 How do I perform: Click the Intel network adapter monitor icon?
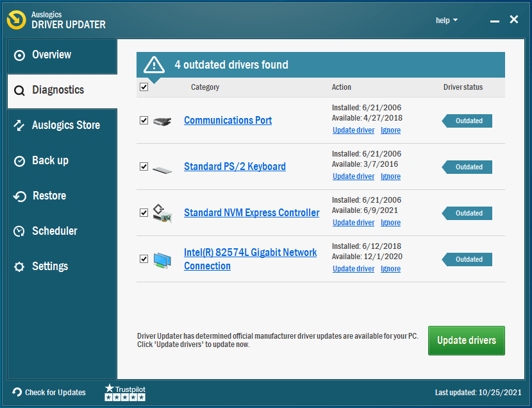(163, 259)
